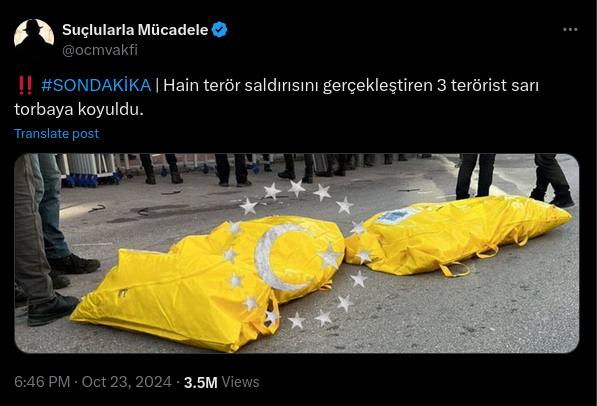Click the red double exclamation emoji
597x406 pixels.
click(x=25, y=85)
